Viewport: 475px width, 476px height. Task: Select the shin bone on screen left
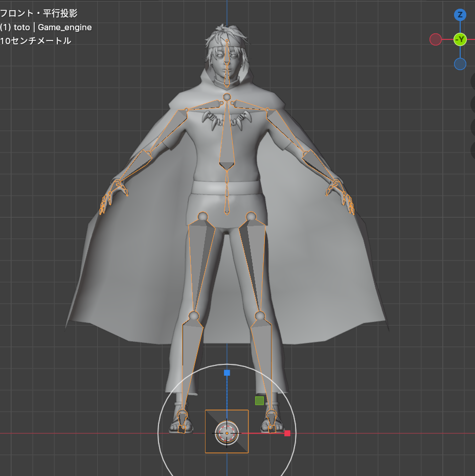point(191,361)
